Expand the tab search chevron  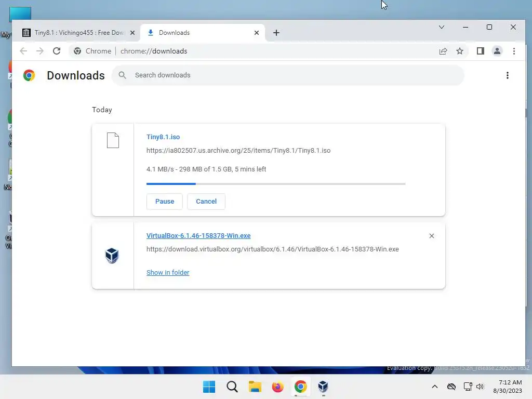tap(442, 27)
